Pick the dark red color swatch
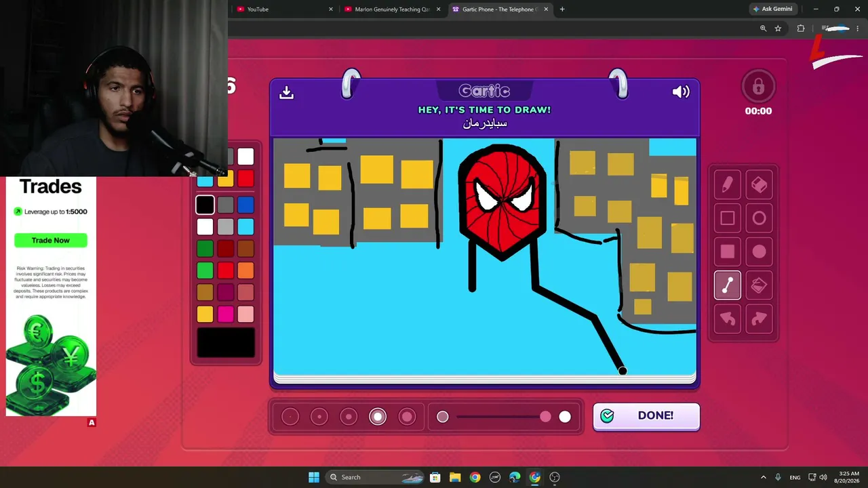 tap(225, 249)
